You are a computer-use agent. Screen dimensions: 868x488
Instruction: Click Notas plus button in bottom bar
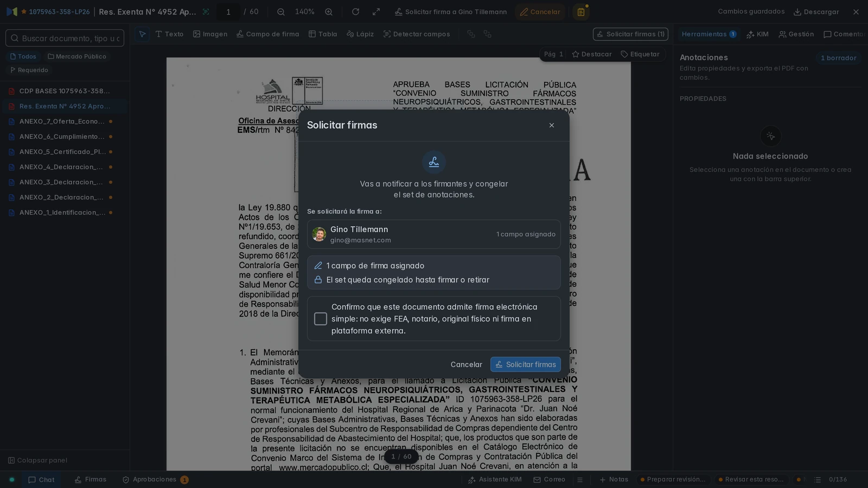614,480
